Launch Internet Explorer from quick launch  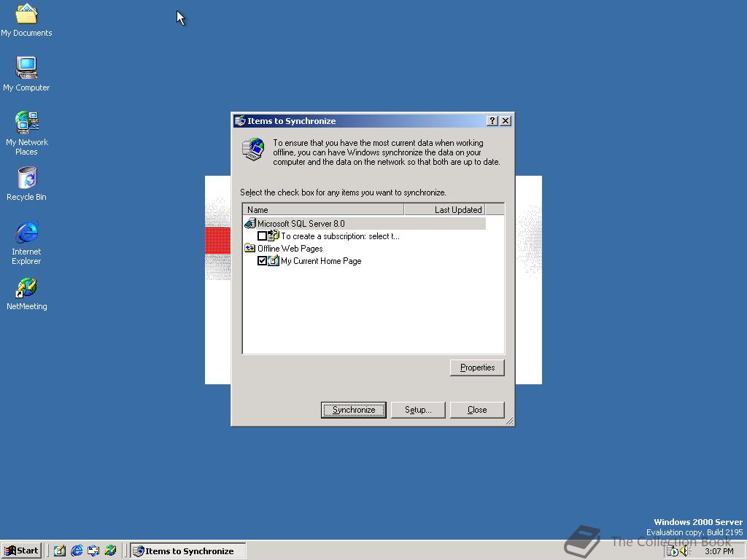77,551
